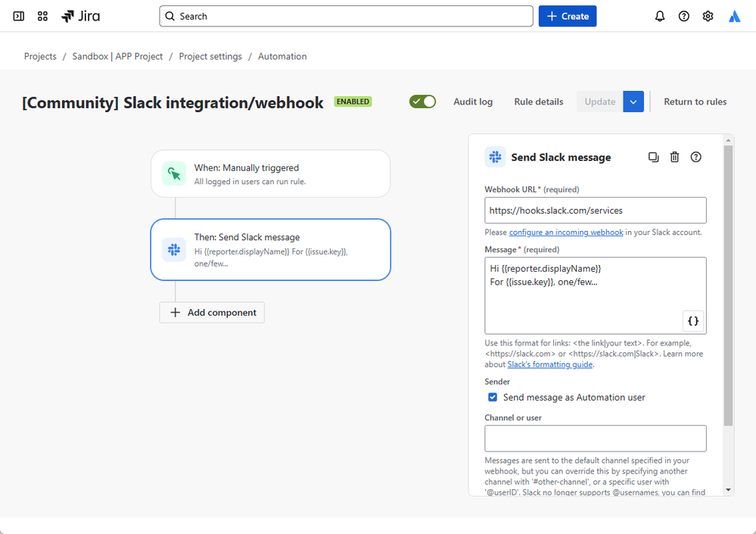Open Slack's formatting guide link

[550, 364]
